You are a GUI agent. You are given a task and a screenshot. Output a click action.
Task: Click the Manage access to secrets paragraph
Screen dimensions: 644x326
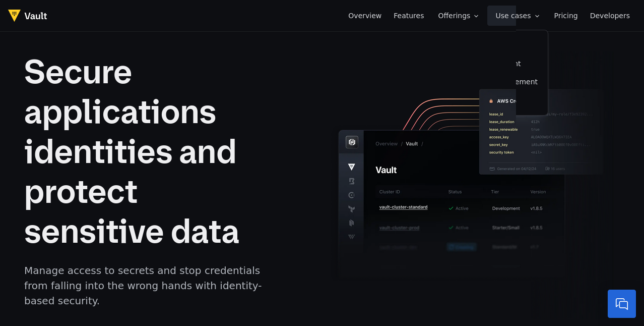(x=143, y=286)
